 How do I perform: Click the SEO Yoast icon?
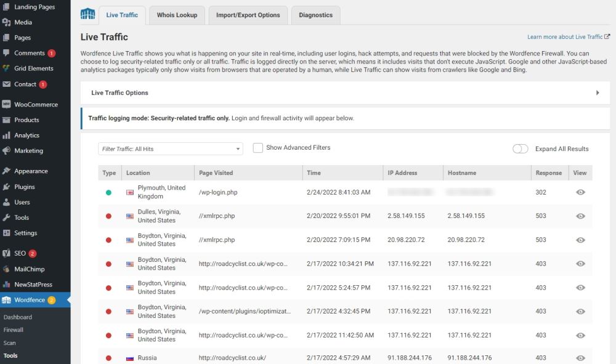(6, 253)
